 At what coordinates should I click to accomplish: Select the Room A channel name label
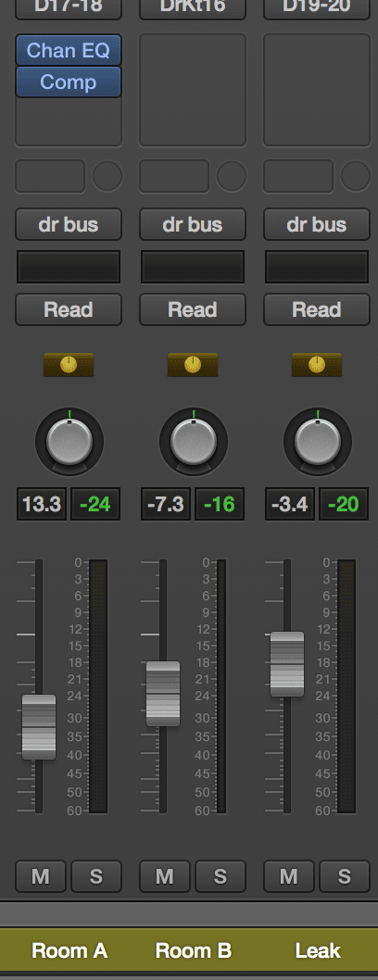(x=69, y=950)
